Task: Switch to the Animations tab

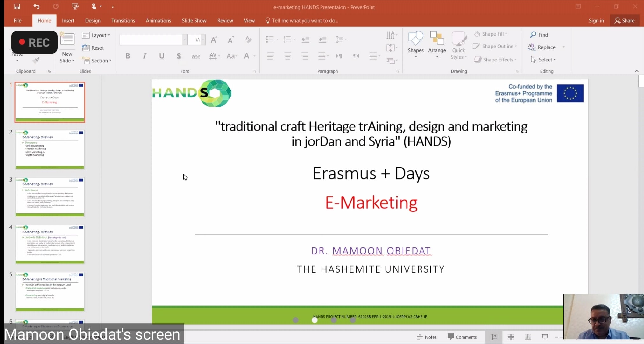Action: coord(158,20)
